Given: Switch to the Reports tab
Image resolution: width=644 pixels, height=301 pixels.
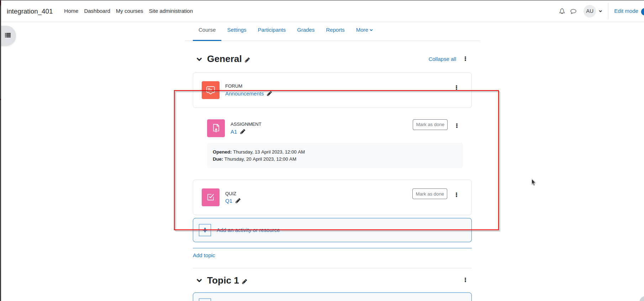Looking at the screenshot, I should tap(335, 30).
